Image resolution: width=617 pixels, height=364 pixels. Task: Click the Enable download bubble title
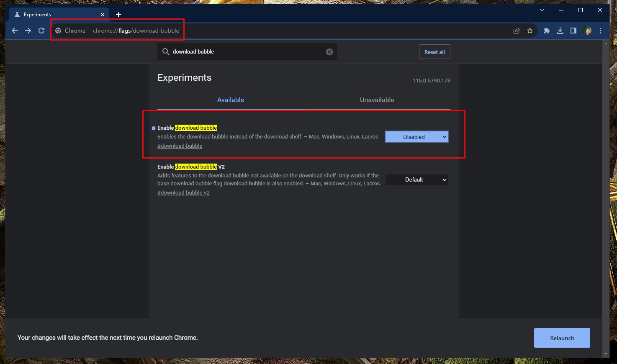coord(187,128)
